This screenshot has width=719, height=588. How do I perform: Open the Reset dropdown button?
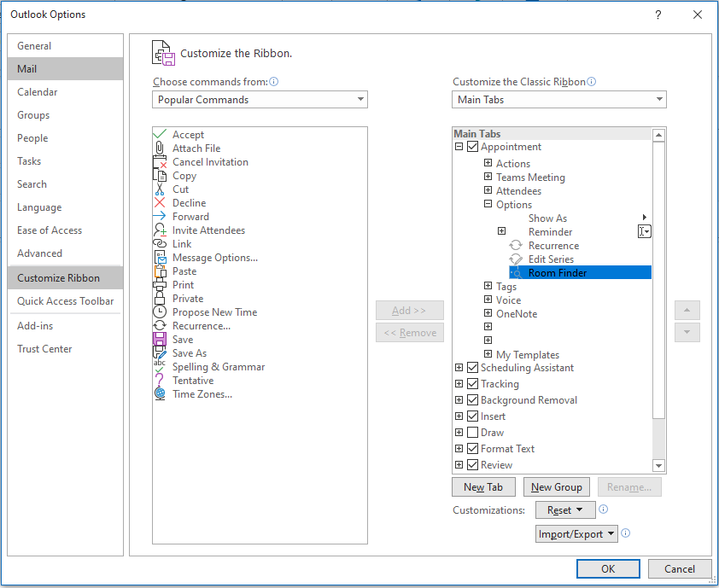[x=565, y=509]
